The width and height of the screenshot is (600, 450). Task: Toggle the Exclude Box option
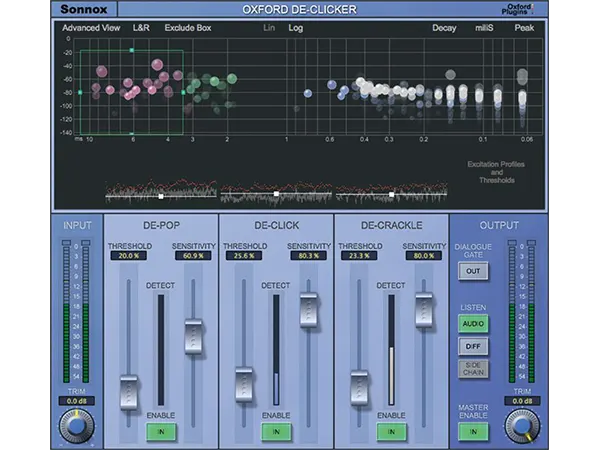coord(188,28)
